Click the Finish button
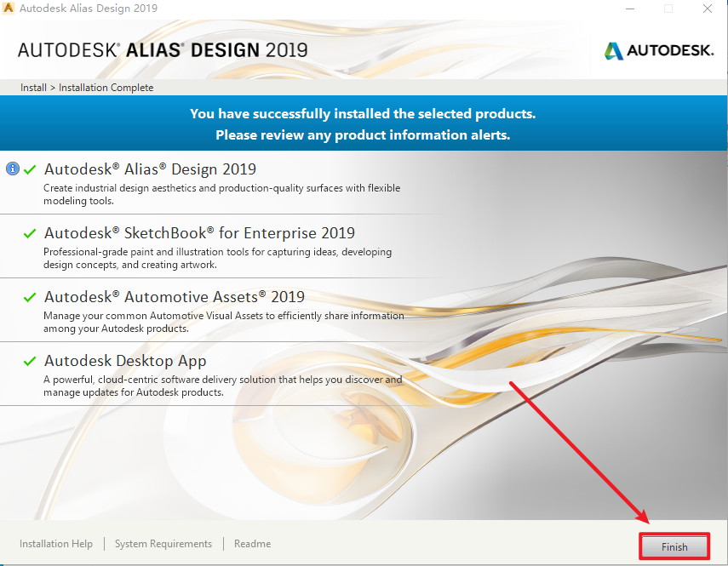The width and height of the screenshot is (728, 566). point(674,546)
